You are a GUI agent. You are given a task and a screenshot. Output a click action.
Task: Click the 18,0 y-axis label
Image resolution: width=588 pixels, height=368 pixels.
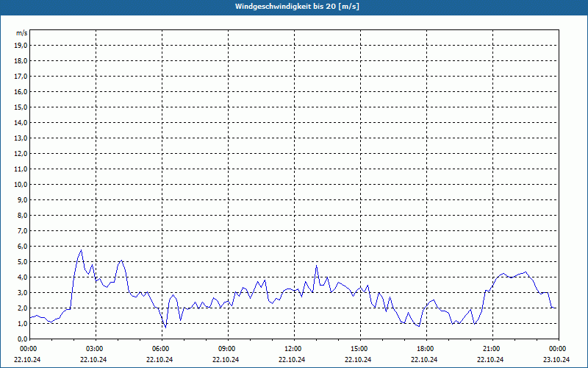pyautogui.click(x=21, y=61)
